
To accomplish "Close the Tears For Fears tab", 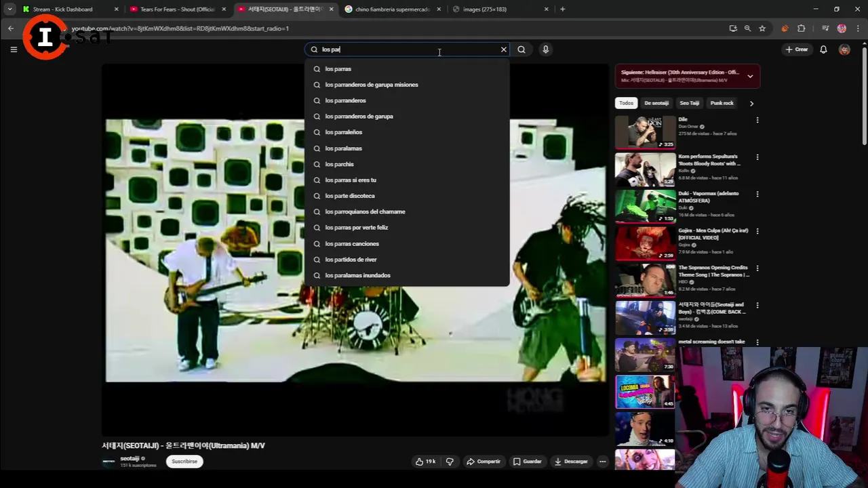I will coord(224,9).
